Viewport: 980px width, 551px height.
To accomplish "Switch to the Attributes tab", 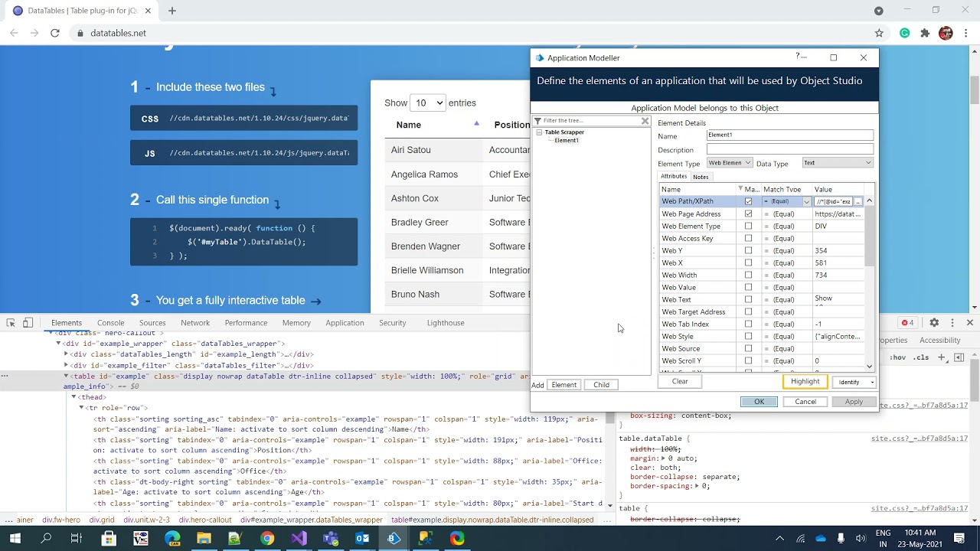I will coord(674,176).
